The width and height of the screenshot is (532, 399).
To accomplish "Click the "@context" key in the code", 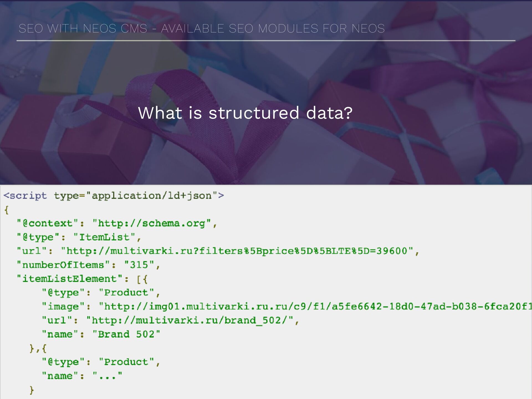I will pyautogui.click(x=47, y=223).
